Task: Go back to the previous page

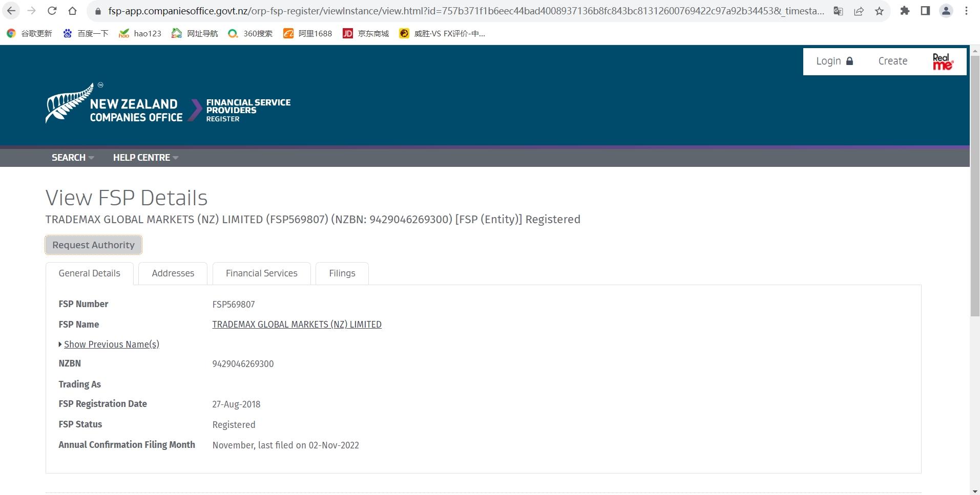Action: tap(11, 11)
